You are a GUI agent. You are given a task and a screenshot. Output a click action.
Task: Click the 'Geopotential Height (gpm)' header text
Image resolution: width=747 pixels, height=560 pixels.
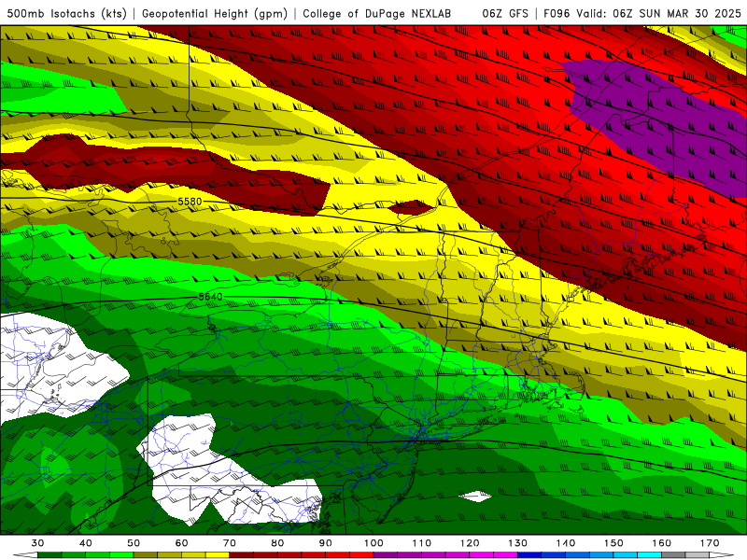(x=215, y=13)
